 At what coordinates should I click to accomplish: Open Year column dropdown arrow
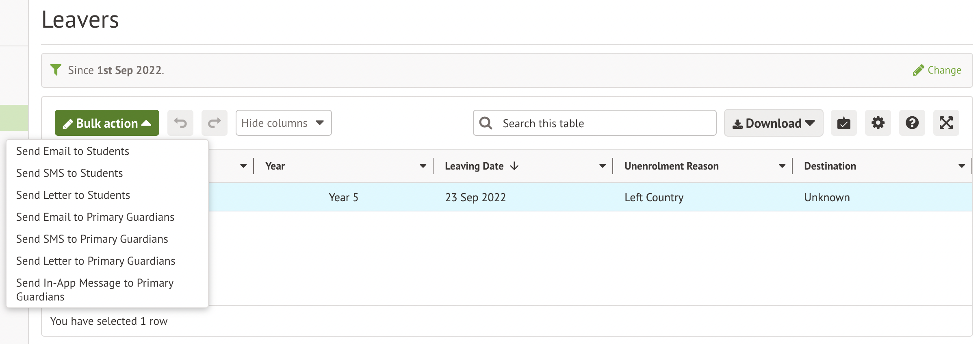(x=423, y=166)
